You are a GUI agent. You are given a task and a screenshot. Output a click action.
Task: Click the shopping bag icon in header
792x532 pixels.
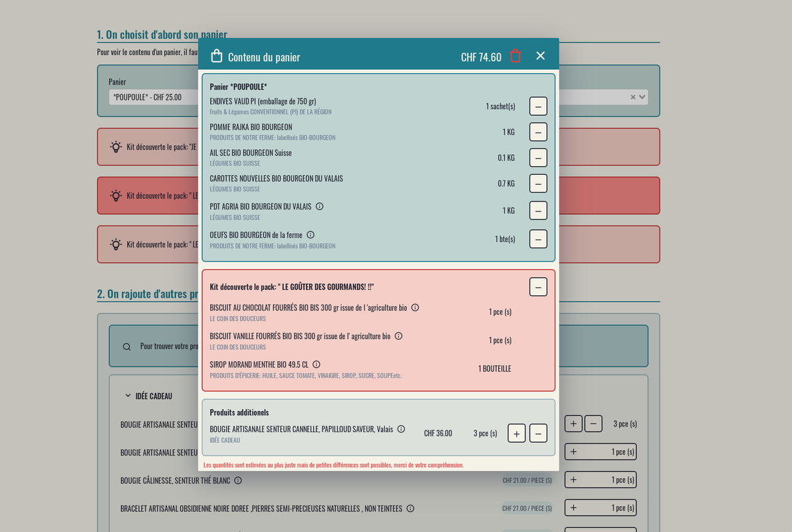pos(216,57)
